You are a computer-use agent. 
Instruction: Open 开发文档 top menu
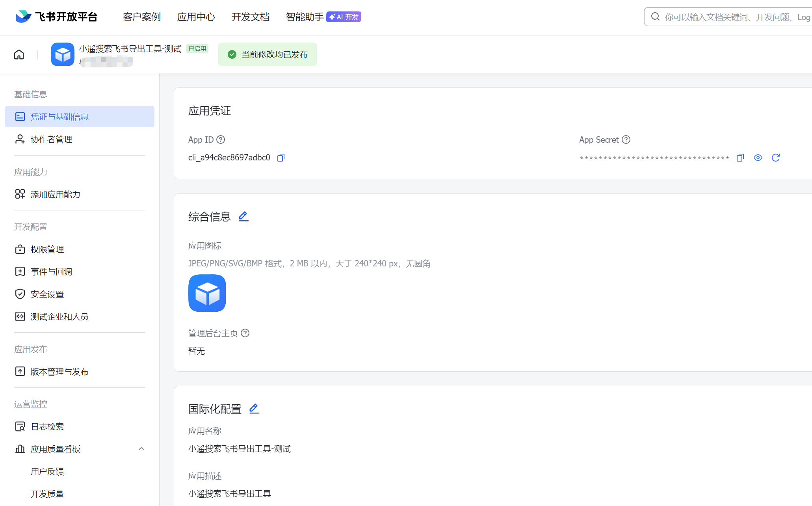pyautogui.click(x=250, y=17)
